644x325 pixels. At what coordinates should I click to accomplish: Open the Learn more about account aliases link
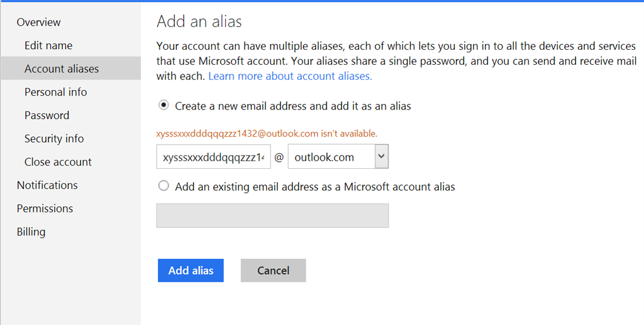(x=290, y=76)
